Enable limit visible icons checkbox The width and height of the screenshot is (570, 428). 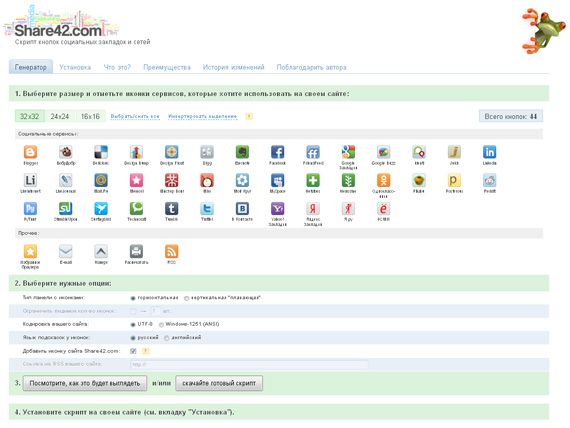click(x=133, y=311)
